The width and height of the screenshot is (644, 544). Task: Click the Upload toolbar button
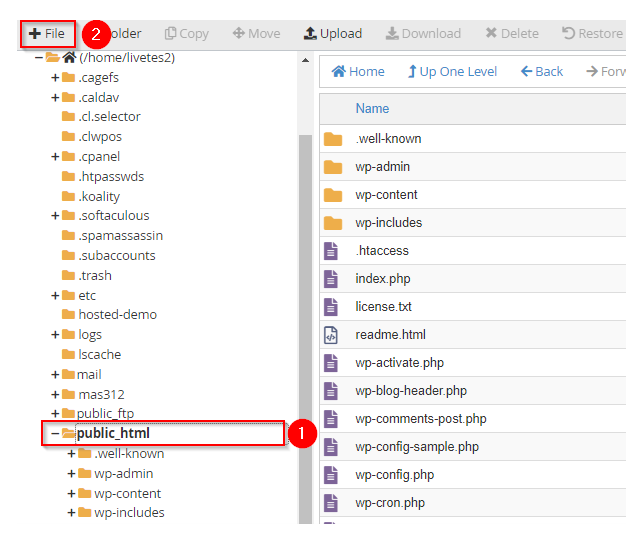click(333, 34)
